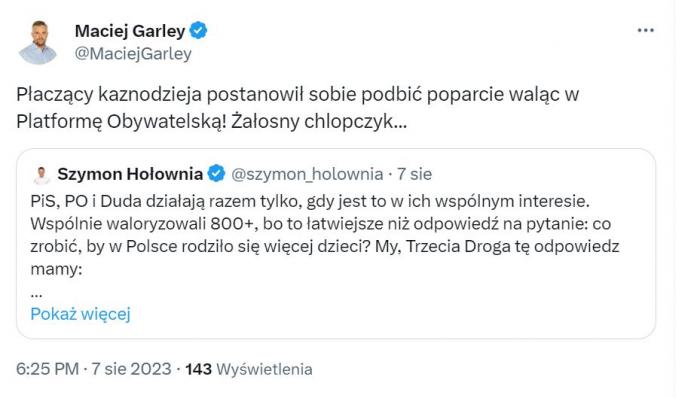
Task: Open the Maciej Garley display name link
Action: coord(130,31)
